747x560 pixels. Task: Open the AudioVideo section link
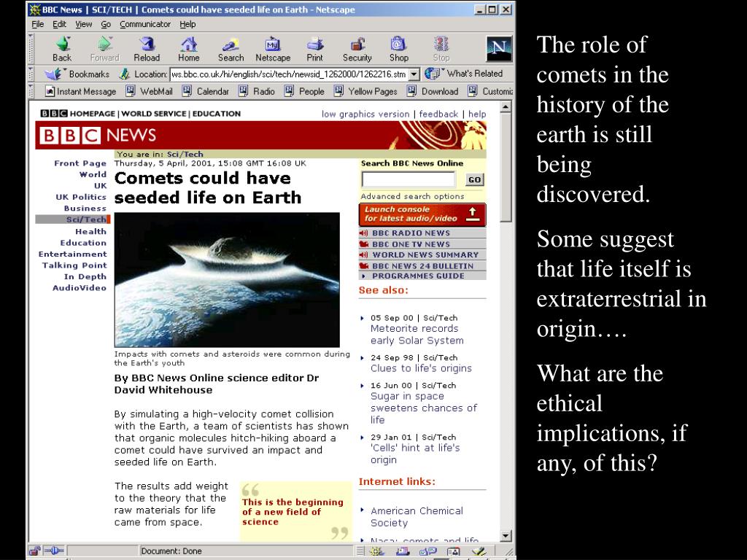80,287
